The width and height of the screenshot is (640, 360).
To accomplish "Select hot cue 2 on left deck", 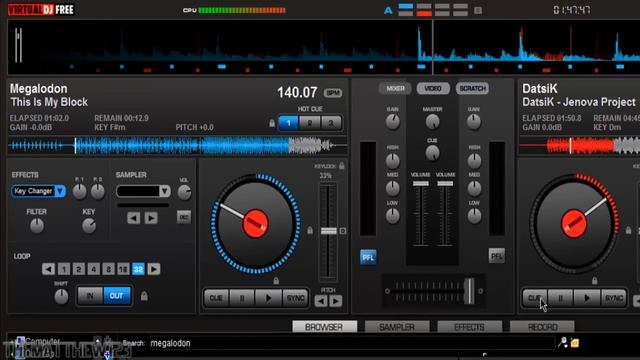I will pos(310,123).
